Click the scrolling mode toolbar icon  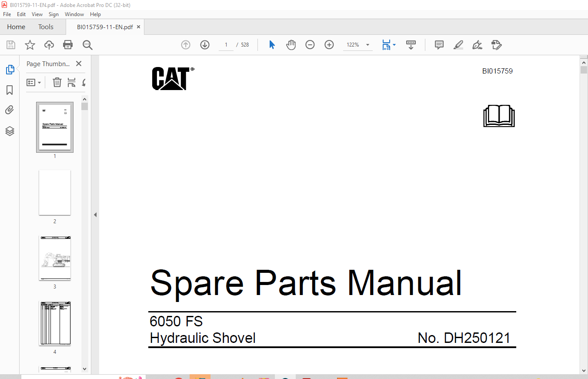pos(411,45)
